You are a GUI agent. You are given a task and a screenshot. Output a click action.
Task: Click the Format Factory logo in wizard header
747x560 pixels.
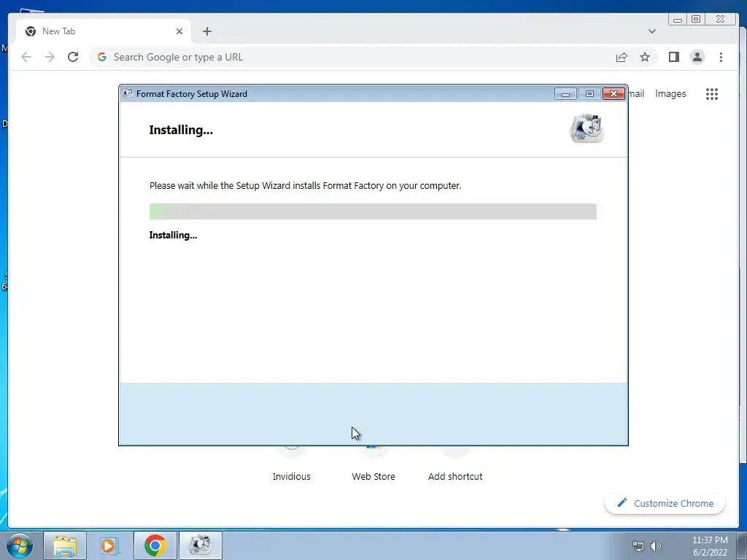[x=587, y=128]
